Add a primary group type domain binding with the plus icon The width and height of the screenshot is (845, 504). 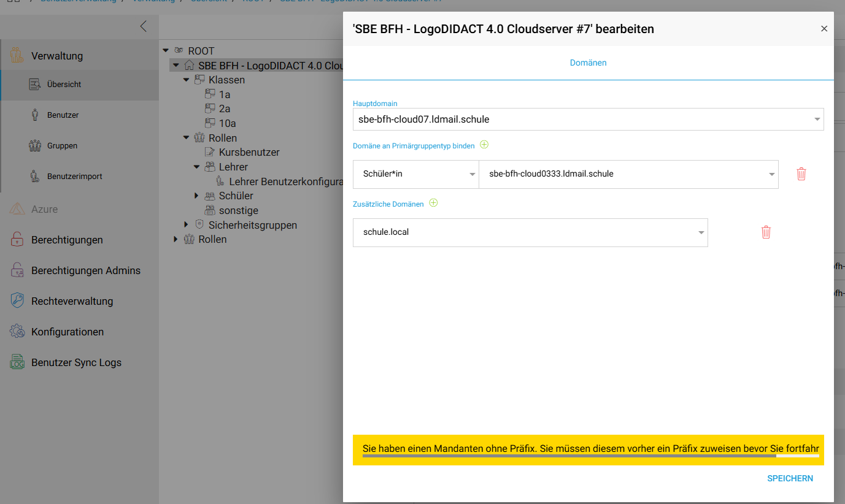pyautogui.click(x=484, y=145)
